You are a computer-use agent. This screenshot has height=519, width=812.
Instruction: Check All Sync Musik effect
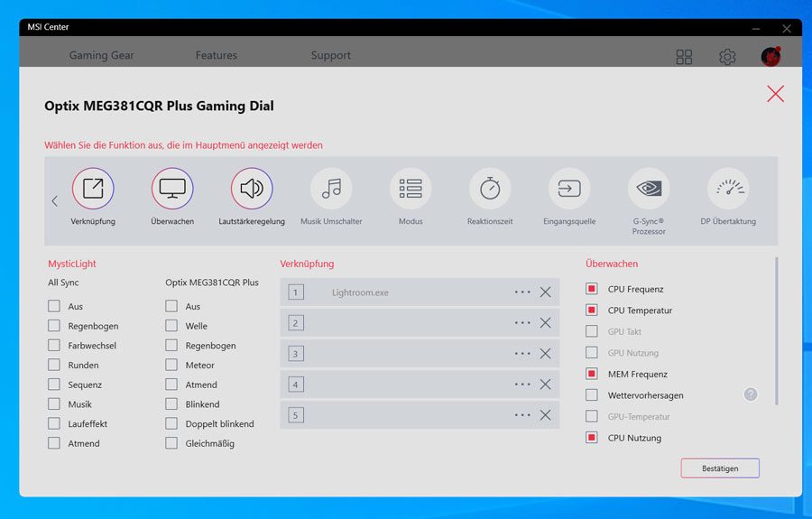pyautogui.click(x=54, y=403)
